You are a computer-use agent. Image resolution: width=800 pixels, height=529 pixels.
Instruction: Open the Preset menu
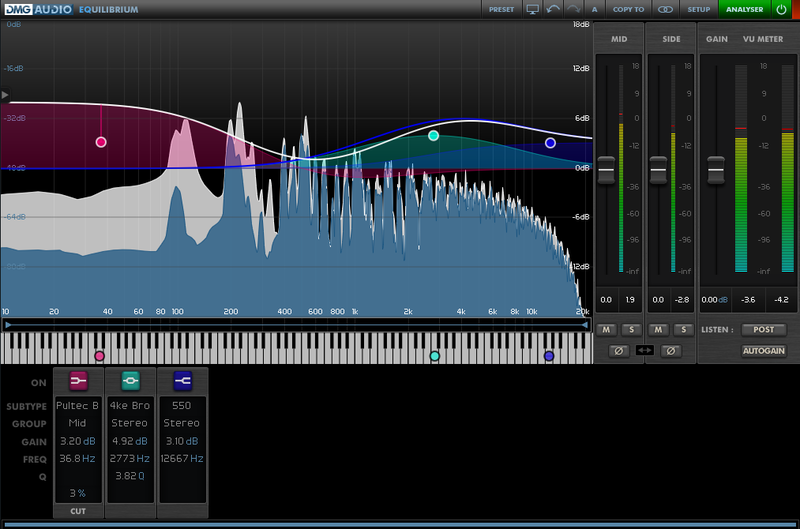501,9
